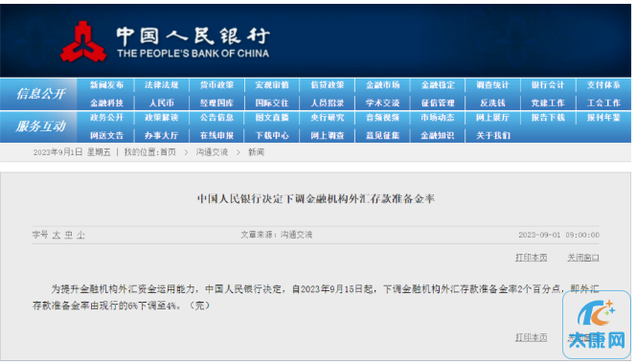Open 国际交往 navigation item
The height and width of the screenshot is (364, 636).
point(272,103)
